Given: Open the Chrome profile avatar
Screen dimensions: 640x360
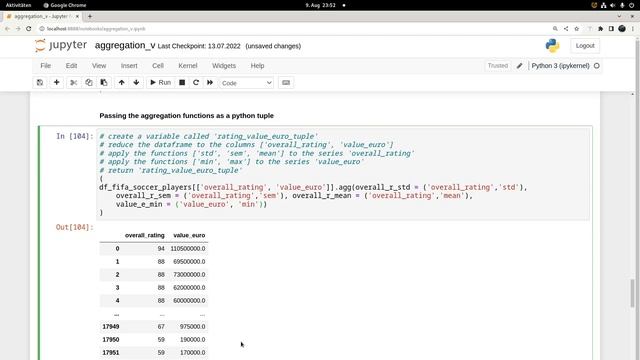Looking at the screenshot, I should [622, 29].
